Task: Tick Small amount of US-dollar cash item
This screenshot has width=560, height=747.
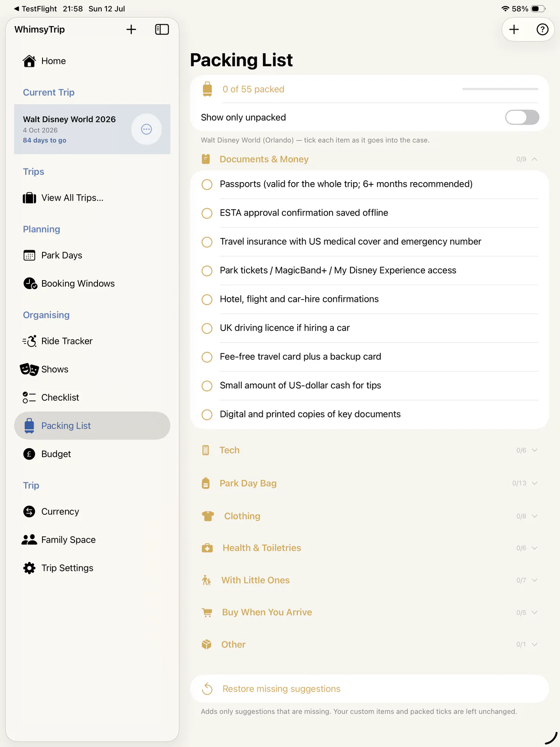Action: 207,386
